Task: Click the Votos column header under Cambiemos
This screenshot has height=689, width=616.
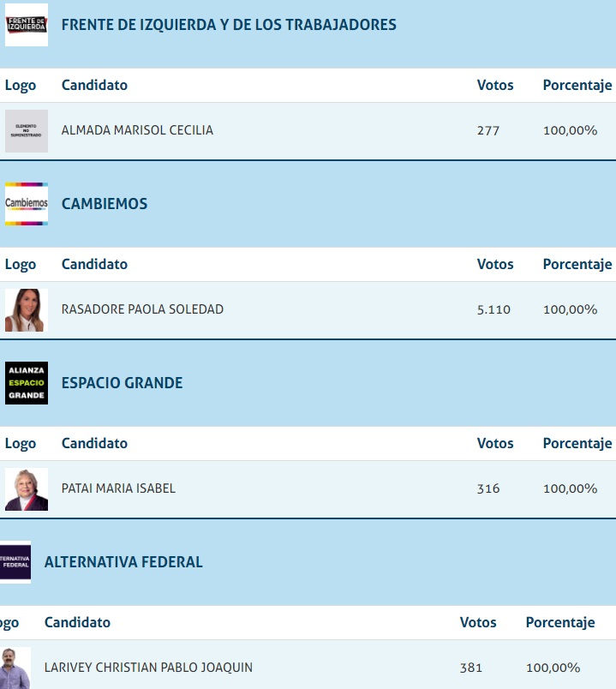Action: 495,264
